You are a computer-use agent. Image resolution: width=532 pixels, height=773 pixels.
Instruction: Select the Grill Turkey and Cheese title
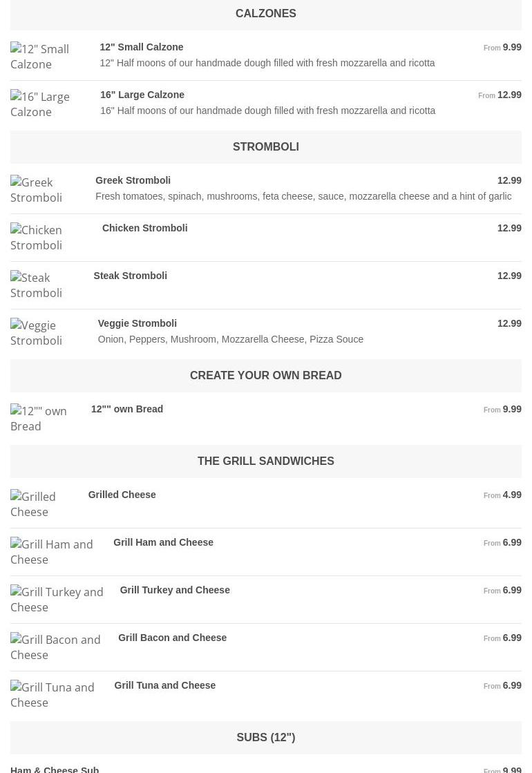(x=175, y=590)
